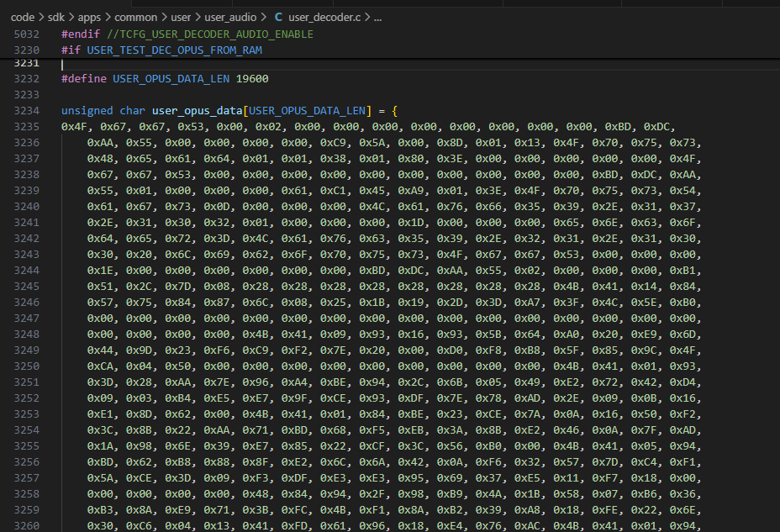Click the user_decoder.c breadcrumb file name

(324, 18)
